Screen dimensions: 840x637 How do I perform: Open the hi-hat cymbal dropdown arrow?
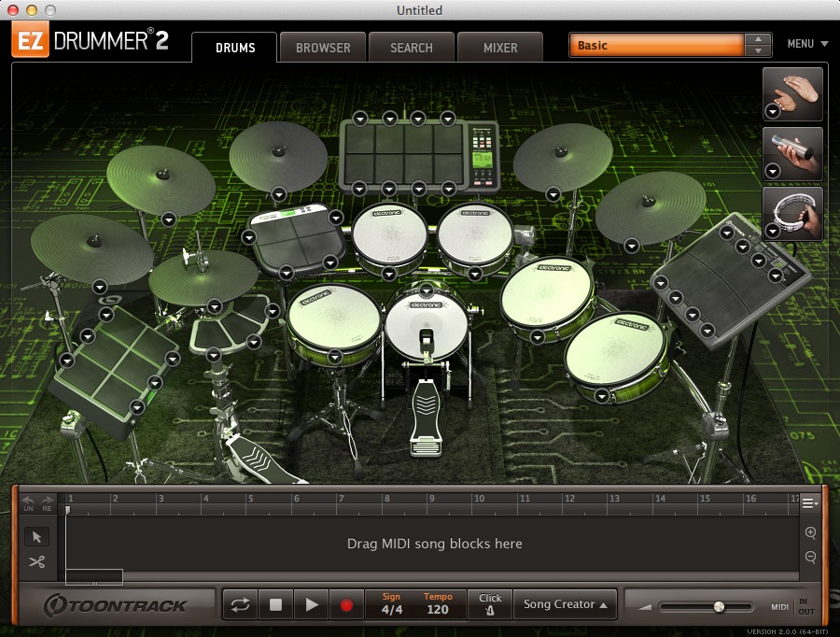[x=215, y=306]
